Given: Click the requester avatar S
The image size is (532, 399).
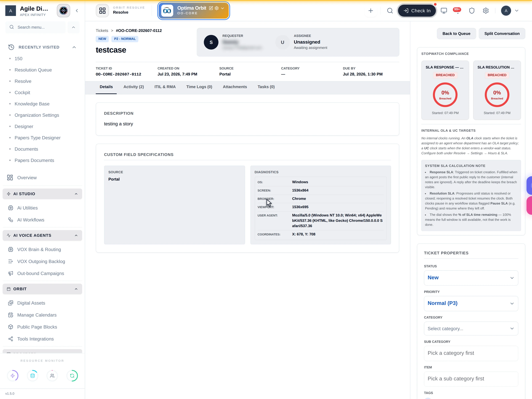Looking at the screenshot, I should point(211,42).
